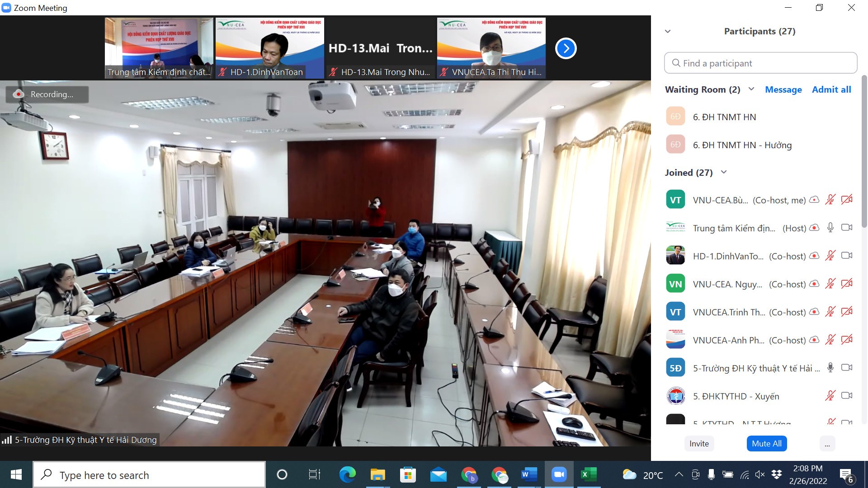Image resolution: width=868 pixels, height=488 pixels.
Task: Collapse the Joined participants list
Action: (723, 172)
